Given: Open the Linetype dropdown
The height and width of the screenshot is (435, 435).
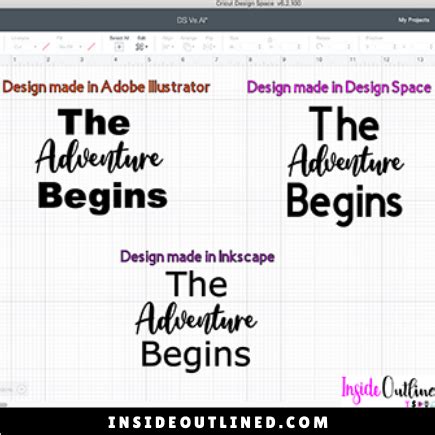Looking at the screenshot, I should pyautogui.click(x=25, y=47).
